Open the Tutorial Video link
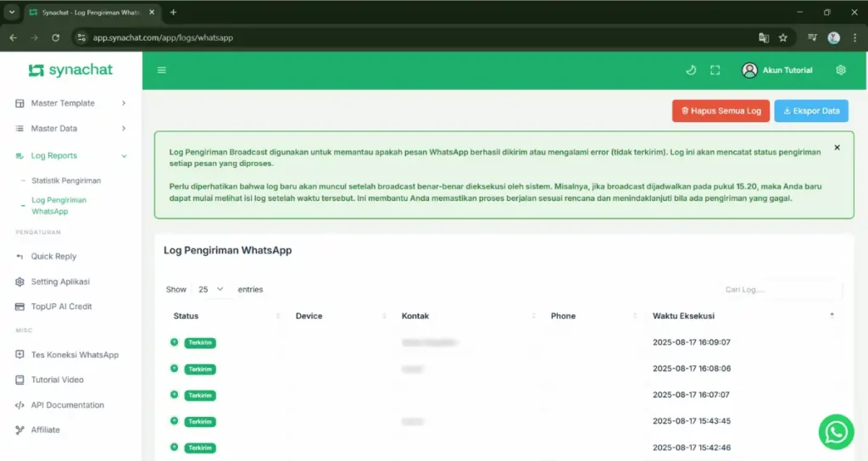This screenshot has height=461, width=868. pos(58,380)
